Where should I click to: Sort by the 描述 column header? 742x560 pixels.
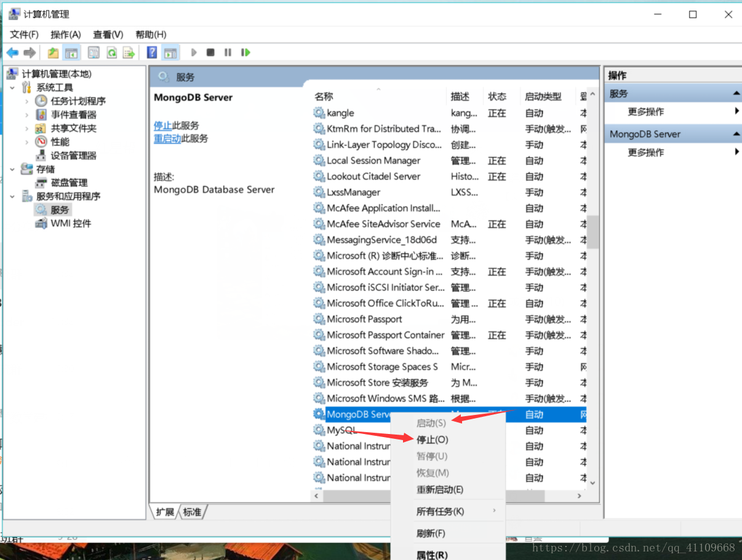coord(460,97)
